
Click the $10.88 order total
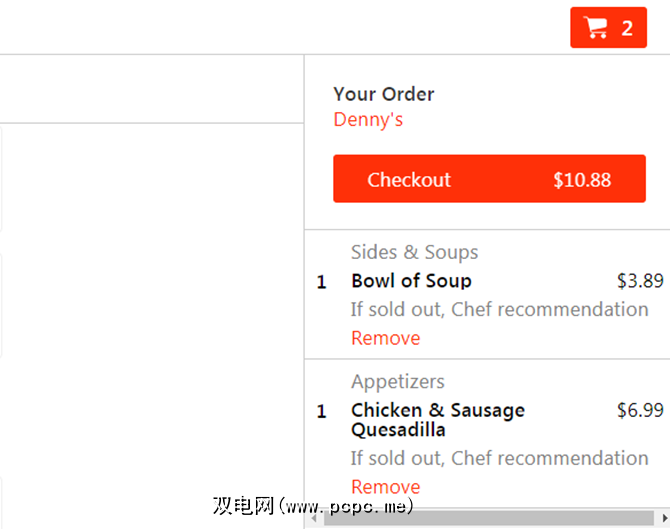click(x=582, y=180)
